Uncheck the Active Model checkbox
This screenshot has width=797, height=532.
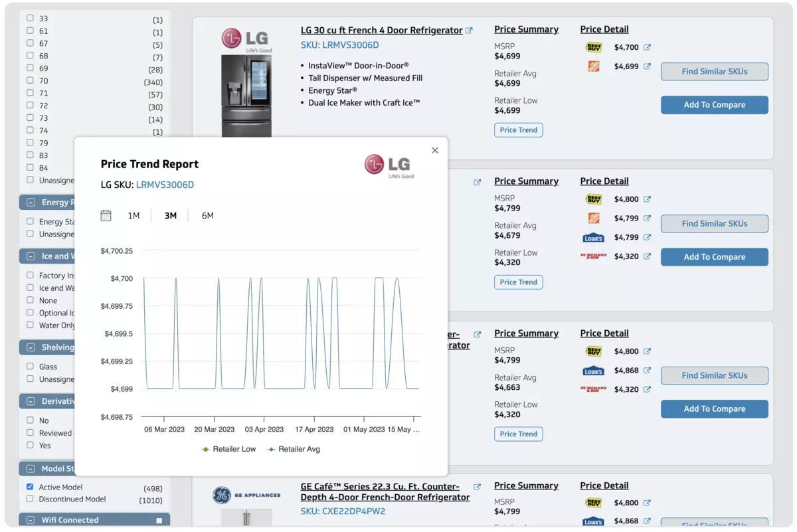click(30, 487)
